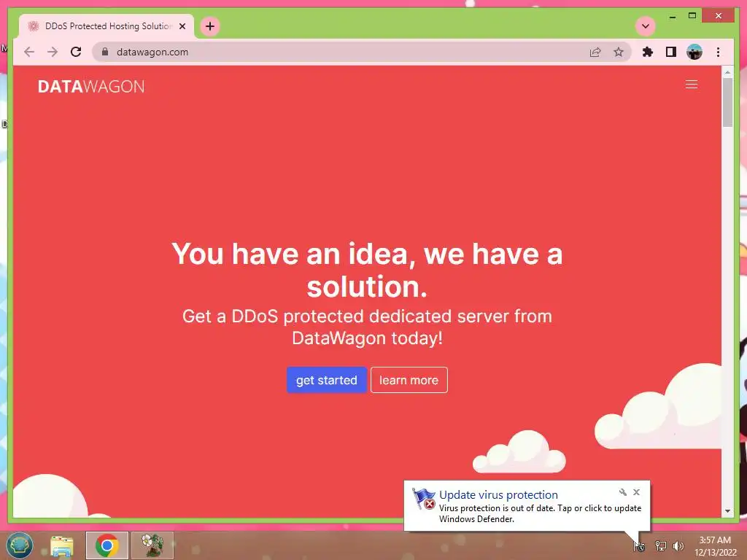Screen dimensions: 747x560
Task: Toggle the browser side panel
Action: click(671, 52)
